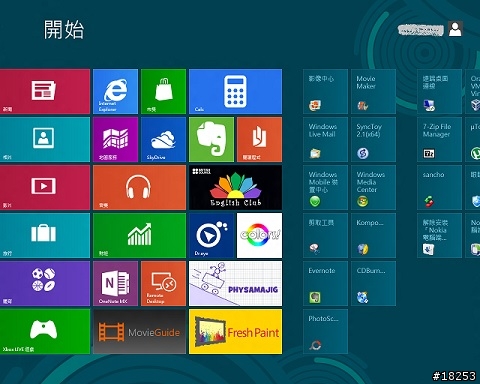Open the Travel suitcase tile

point(45,235)
